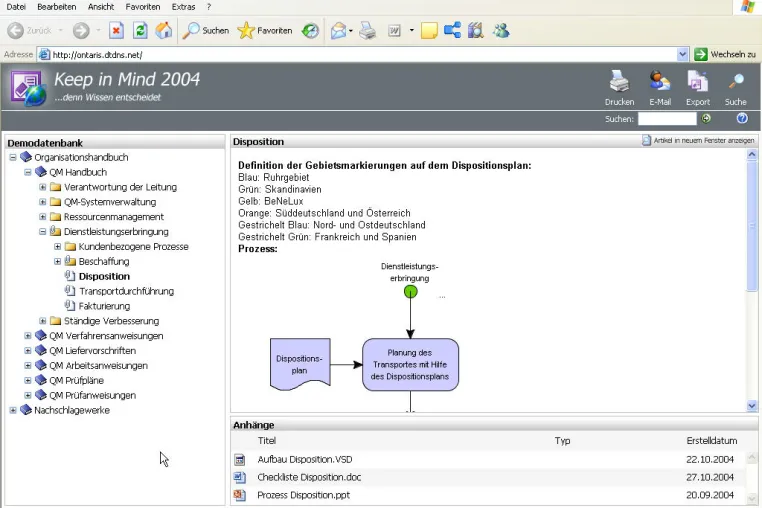Screen dimensions: 762x508
Task: Click the Keep in Mind 2004 logo icon
Action: coord(28,88)
